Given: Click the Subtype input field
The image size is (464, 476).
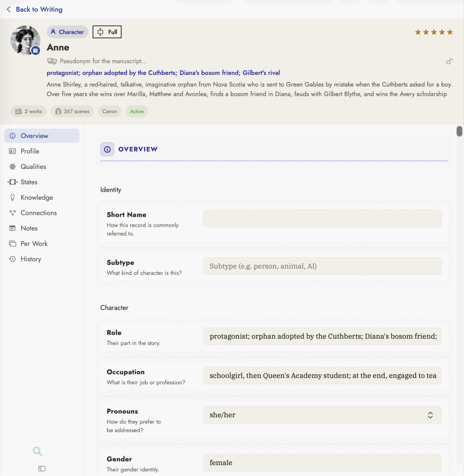Looking at the screenshot, I should [x=322, y=266].
